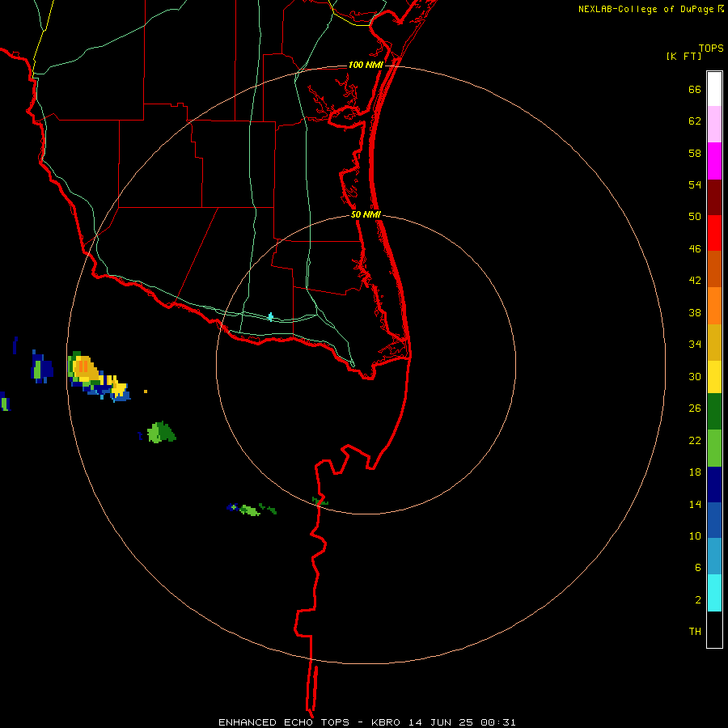This screenshot has width=728, height=728.
Task: Click the "00:31" time stamp
Action: [498, 722]
